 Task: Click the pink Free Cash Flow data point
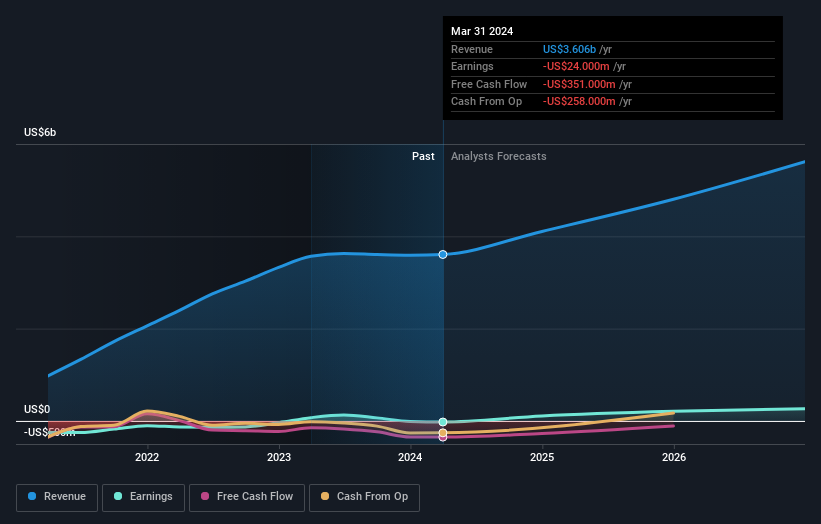click(x=443, y=438)
